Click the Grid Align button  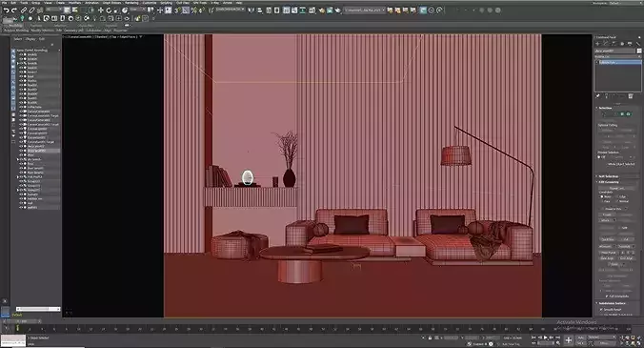coord(626,258)
